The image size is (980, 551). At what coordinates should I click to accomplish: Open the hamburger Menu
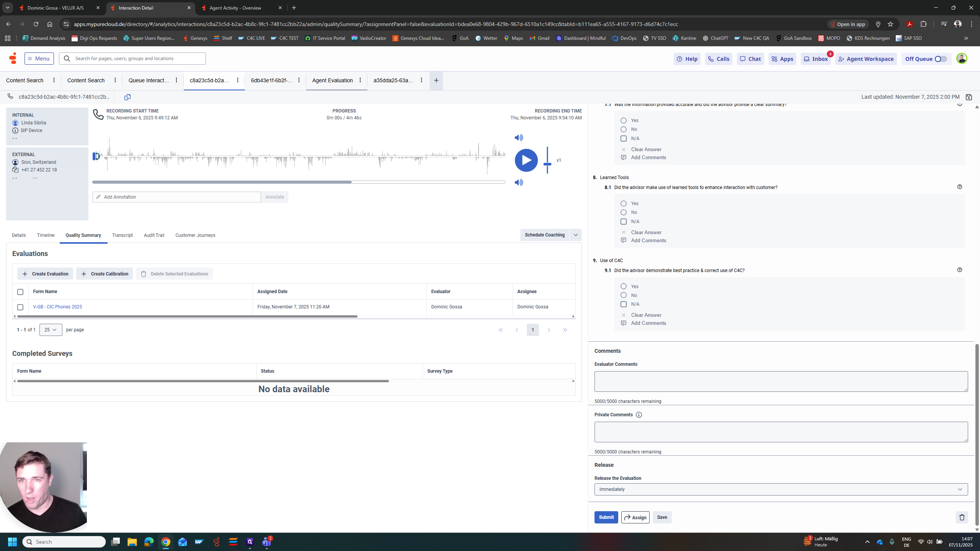39,58
